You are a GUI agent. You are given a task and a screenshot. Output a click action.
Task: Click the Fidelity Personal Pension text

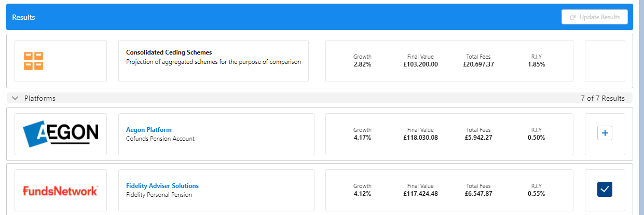point(159,195)
